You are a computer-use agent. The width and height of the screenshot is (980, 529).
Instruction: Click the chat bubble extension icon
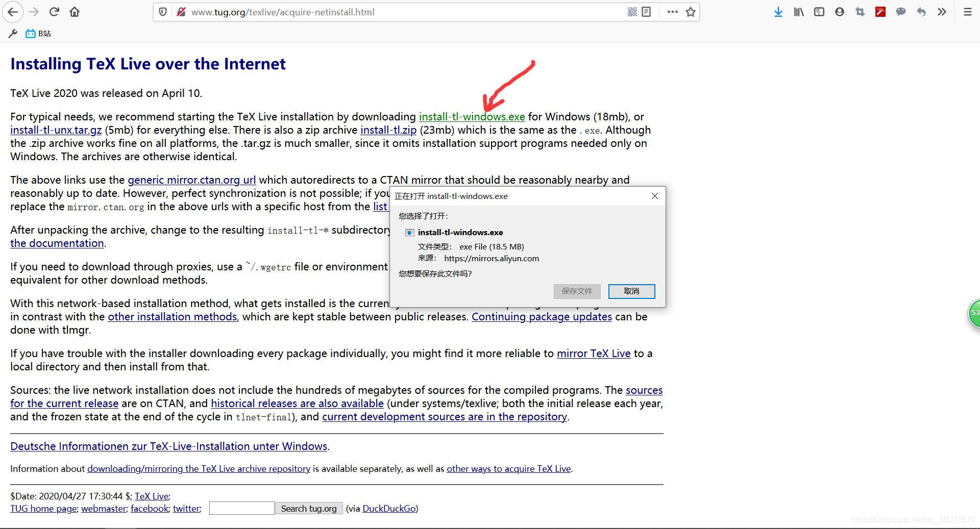901,12
